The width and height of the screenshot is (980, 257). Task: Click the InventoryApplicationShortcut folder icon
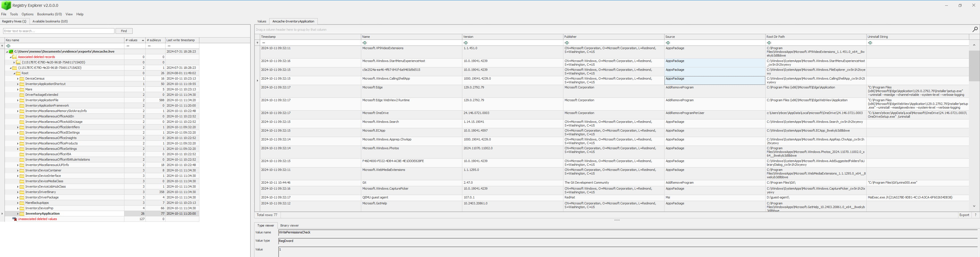22,84
